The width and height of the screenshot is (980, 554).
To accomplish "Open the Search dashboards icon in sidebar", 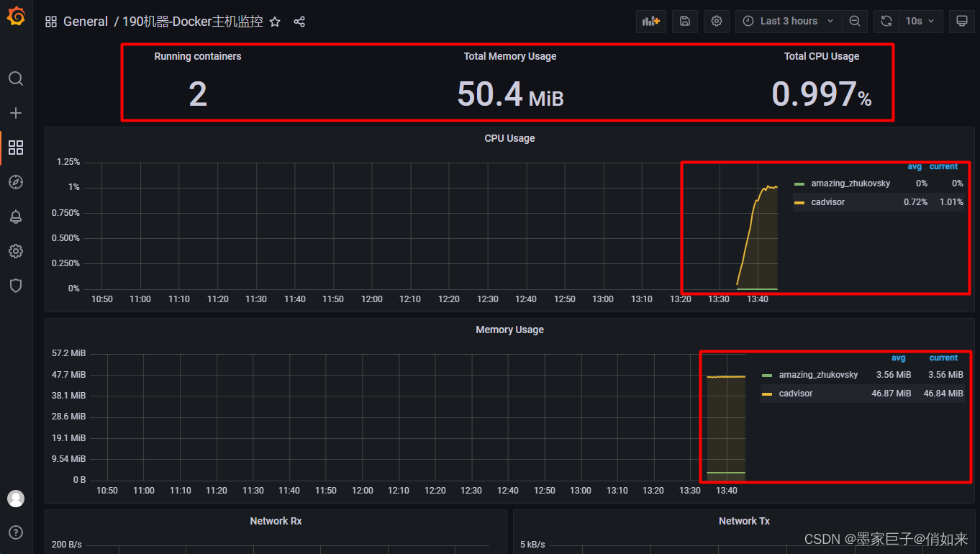I will [x=16, y=78].
